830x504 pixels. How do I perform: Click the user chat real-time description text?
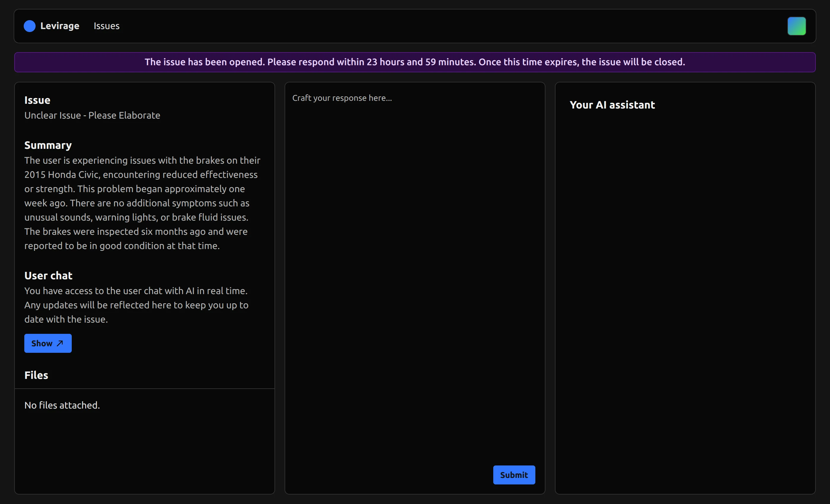pyautogui.click(x=136, y=305)
